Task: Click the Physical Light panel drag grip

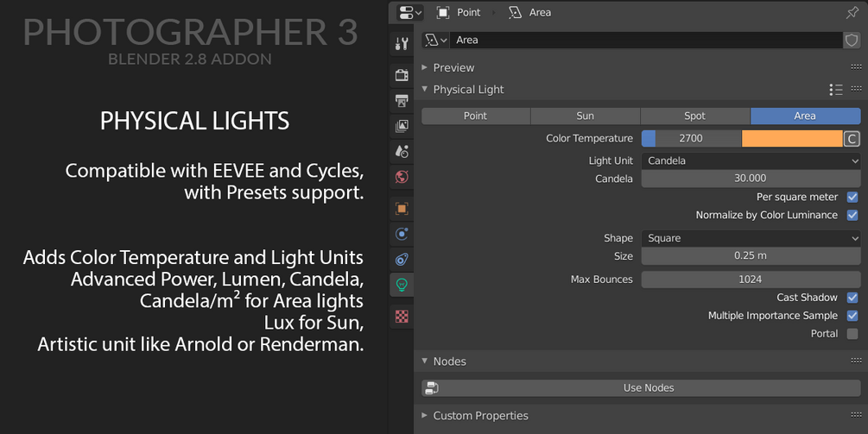Action: pyautogui.click(x=857, y=89)
